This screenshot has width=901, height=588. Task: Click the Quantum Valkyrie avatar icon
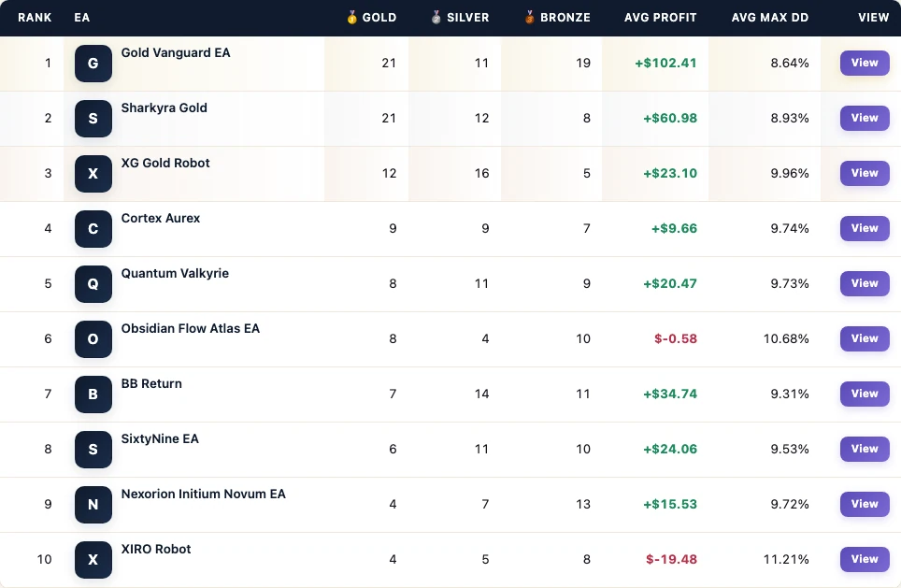tap(93, 284)
